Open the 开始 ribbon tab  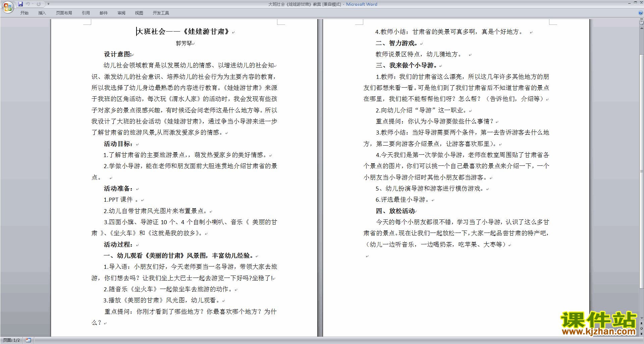click(x=24, y=13)
